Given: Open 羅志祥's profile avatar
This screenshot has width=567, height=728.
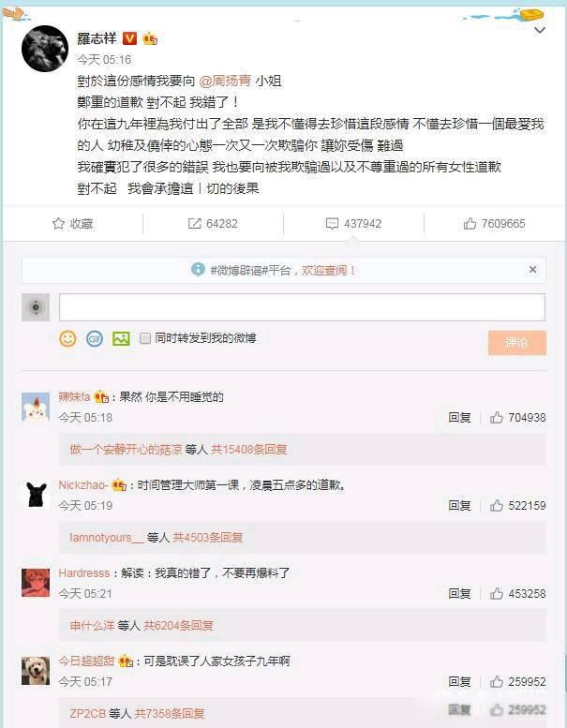Looking at the screenshot, I should 45,49.
